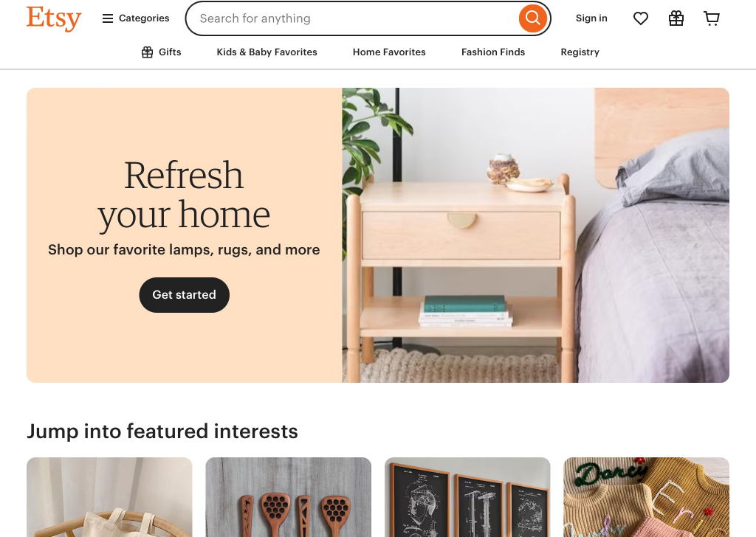The image size is (756, 537).
Task: Open the Favorites heart icon
Action: 641,18
